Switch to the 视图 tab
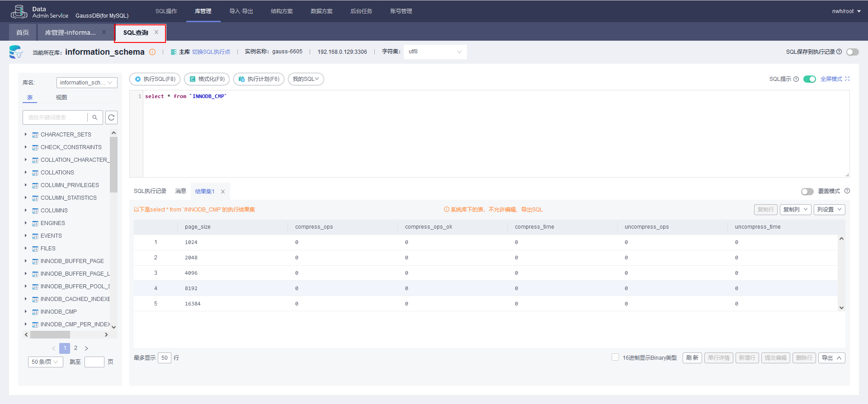Screen dimensions: 868x404 [61, 98]
